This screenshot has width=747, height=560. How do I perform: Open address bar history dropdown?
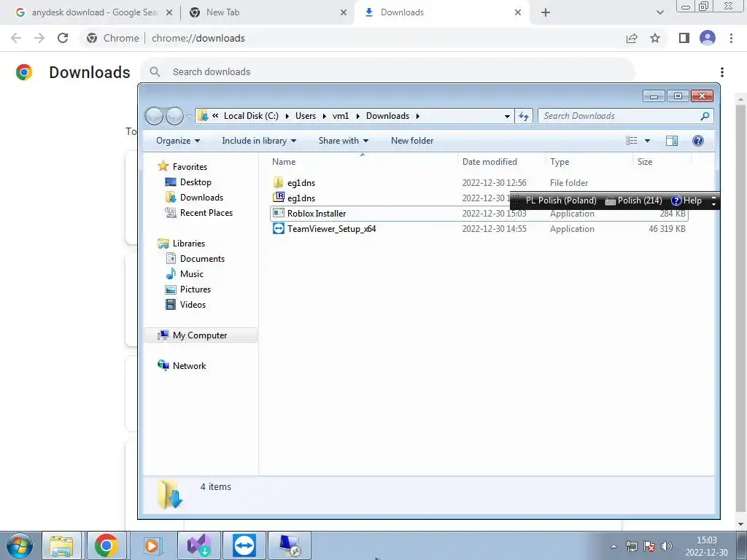pyautogui.click(x=507, y=116)
